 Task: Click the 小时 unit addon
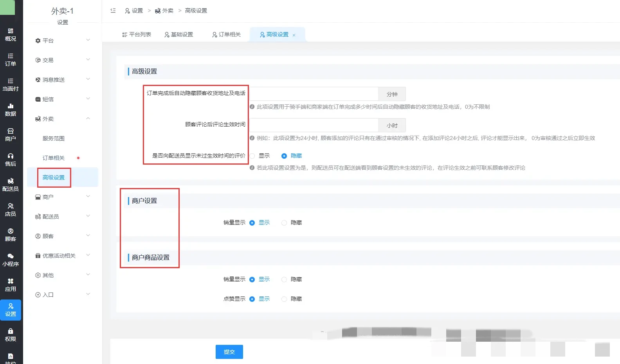pos(392,125)
